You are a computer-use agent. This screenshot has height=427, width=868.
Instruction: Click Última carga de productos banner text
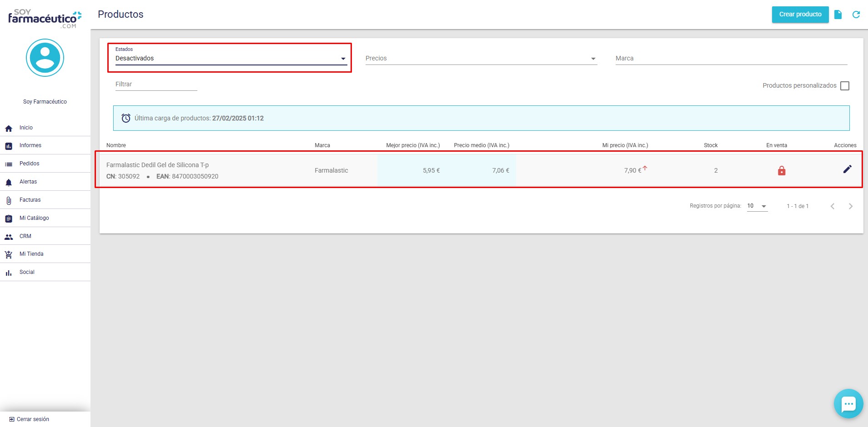[x=199, y=119]
